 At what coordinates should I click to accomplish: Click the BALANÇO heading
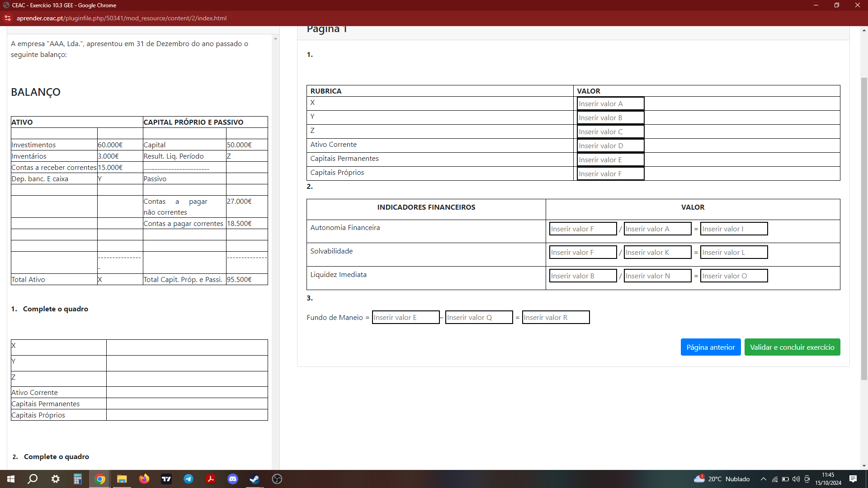tap(36, 92)
